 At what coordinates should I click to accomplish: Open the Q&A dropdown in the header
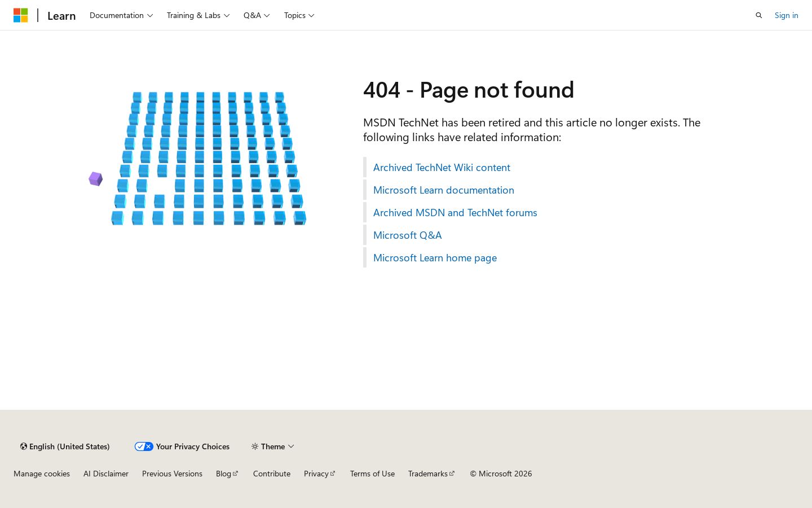click(257, 15)
